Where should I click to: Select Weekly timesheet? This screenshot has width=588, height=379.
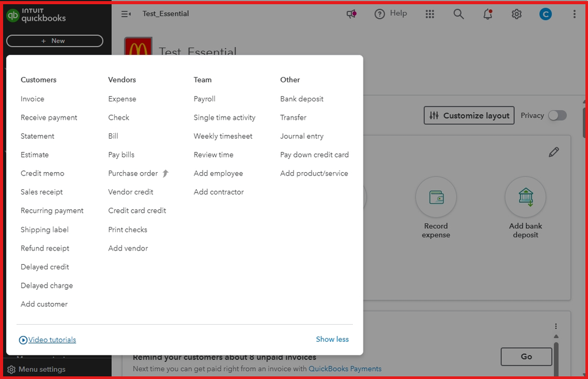(223, 136)
